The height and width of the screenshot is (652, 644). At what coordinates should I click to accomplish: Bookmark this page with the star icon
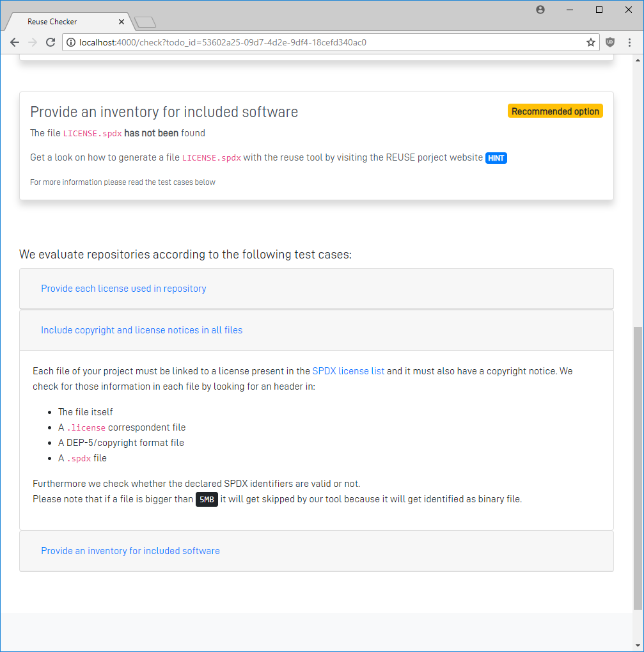pos(591,42)
